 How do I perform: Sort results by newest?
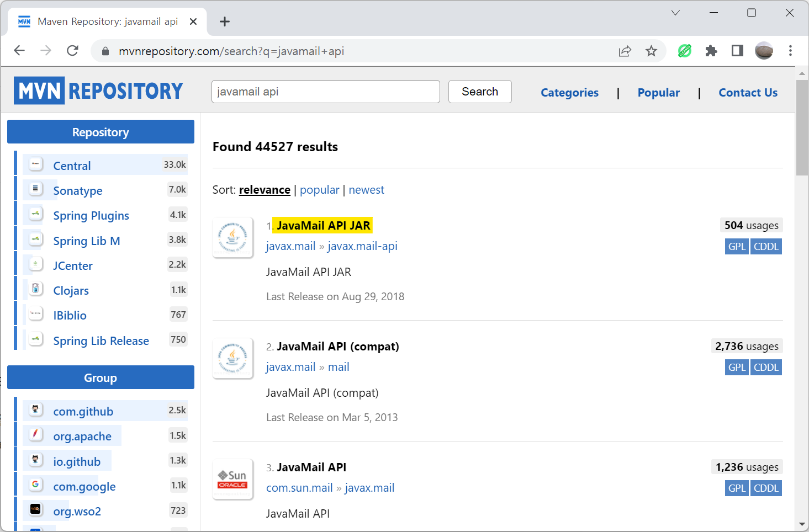(366, 190)
